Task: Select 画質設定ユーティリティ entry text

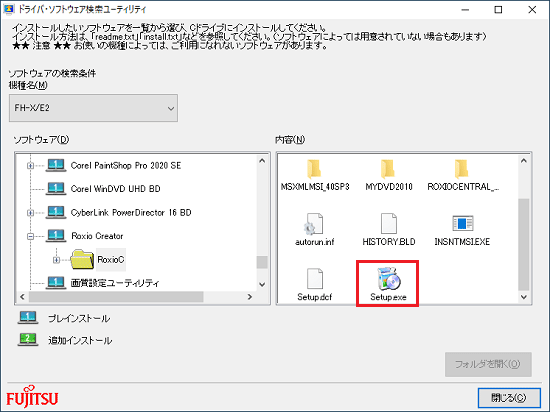Action: pyautogui.click(x=115, y=283)
